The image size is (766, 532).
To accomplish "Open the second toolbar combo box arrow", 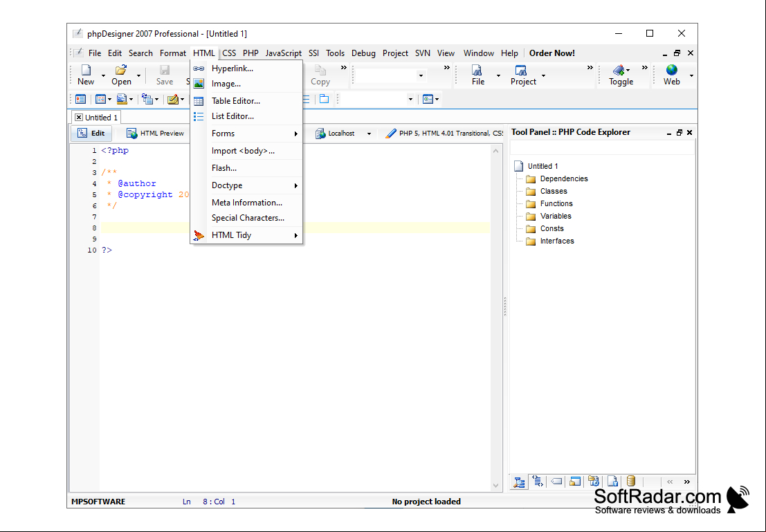I will [x=410, y=99].
